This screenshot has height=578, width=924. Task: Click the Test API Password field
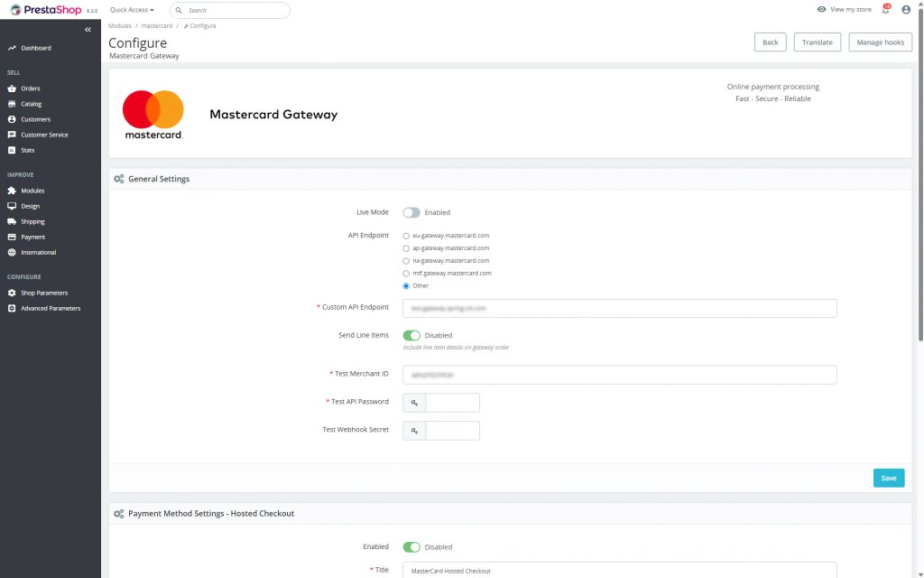coord(452,403)
